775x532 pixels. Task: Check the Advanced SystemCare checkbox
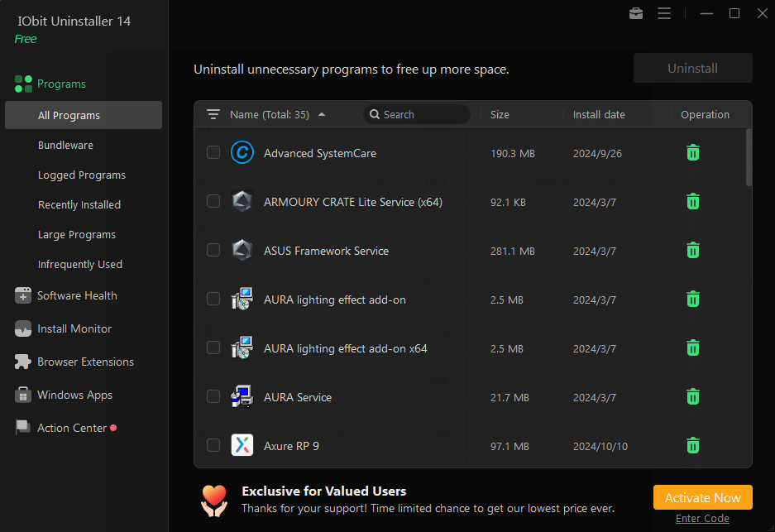[x=213, y=152]
